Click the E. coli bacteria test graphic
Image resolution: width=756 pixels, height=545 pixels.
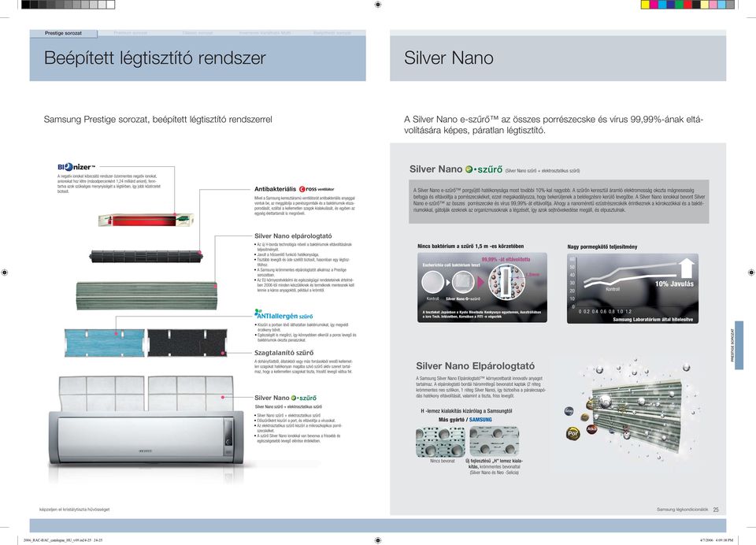pos(482,287)
